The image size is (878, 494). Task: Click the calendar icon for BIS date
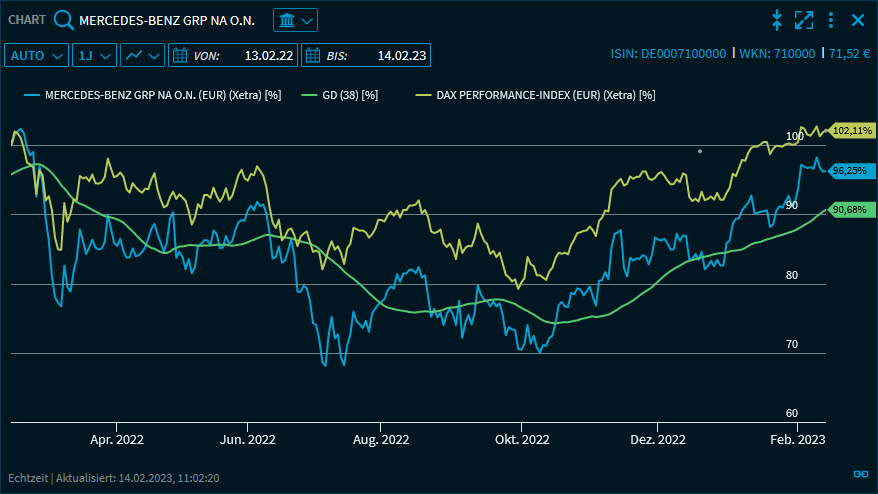[312, 55]
